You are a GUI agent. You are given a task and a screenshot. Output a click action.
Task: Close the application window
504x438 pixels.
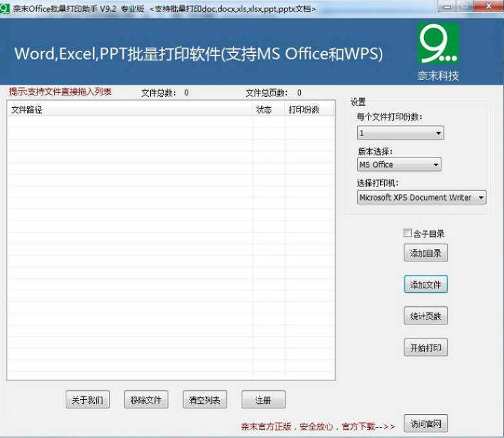tap(489, 6)
